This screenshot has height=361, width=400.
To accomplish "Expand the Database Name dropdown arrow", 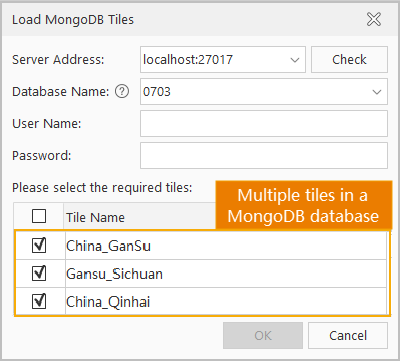I will pyautogui.click(x=377, y=92).
